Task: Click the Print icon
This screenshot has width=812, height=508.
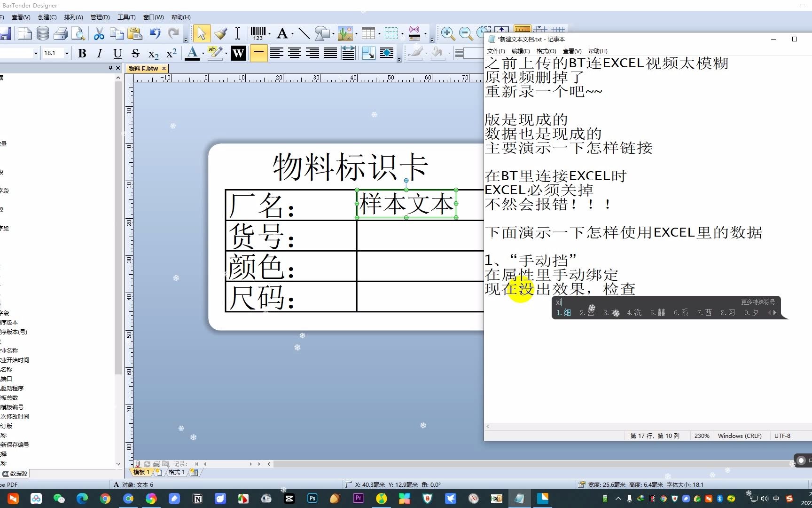Action: pyautogui.click(x=61, y=33)
